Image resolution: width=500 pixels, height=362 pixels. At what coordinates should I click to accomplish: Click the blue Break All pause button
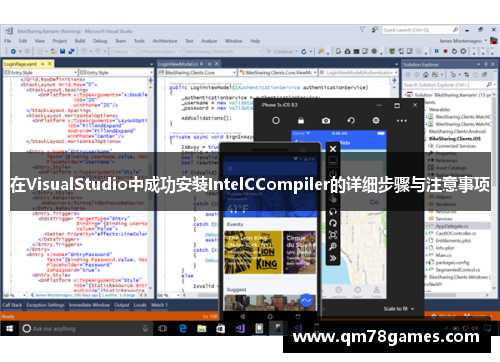(x=436, y=51)
